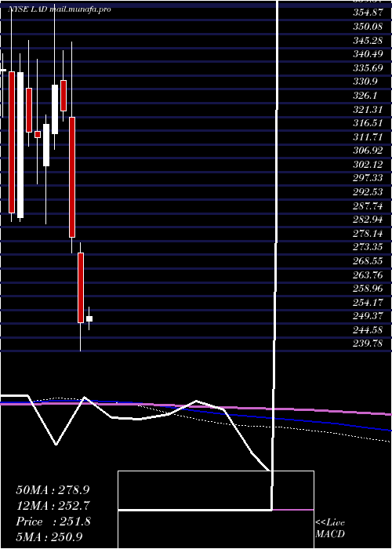This screenshot has height=549, width=392.
Task: Click the 258.96 price axis label
Action: pyautogui.click(x=368, y=289)
